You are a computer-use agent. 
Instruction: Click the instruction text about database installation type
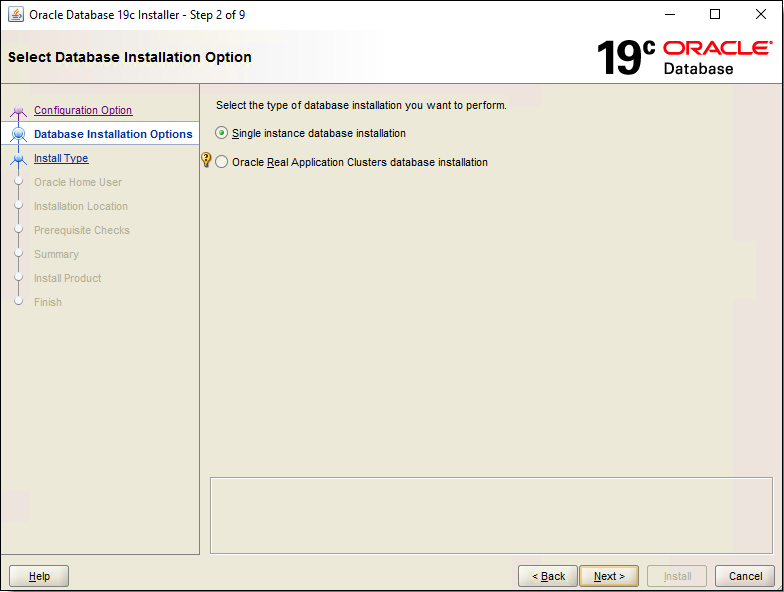point(361,106)
